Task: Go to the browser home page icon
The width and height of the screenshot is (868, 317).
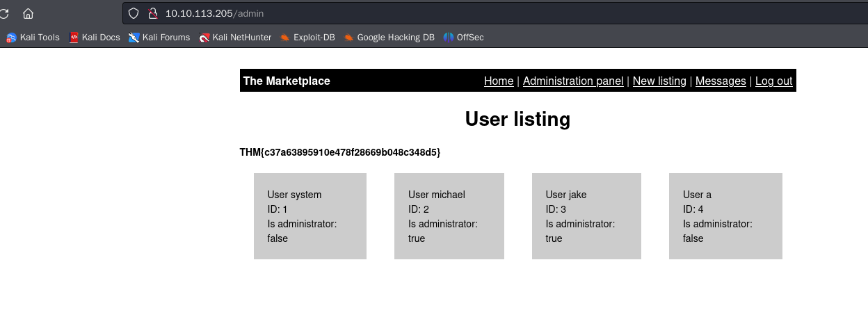Action: 29,13
